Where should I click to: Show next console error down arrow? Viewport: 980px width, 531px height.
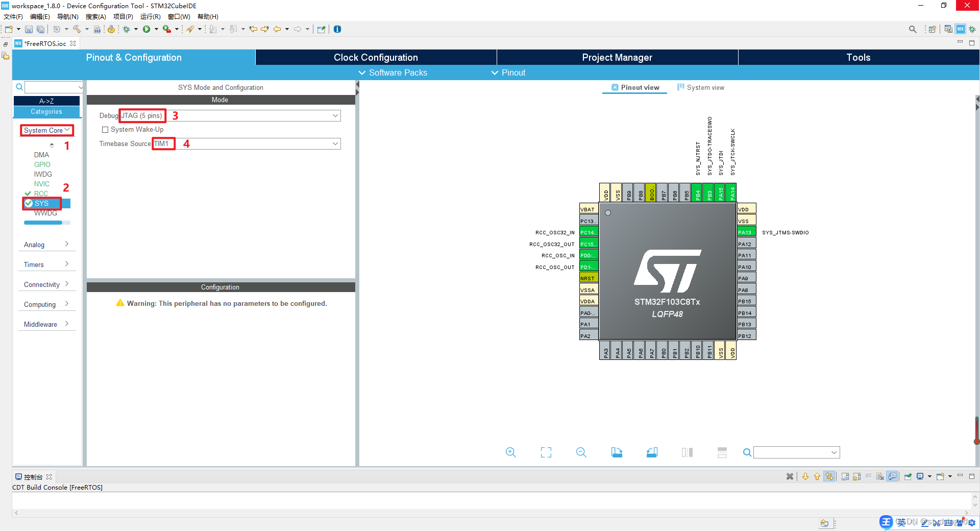[x=805, y=476]
